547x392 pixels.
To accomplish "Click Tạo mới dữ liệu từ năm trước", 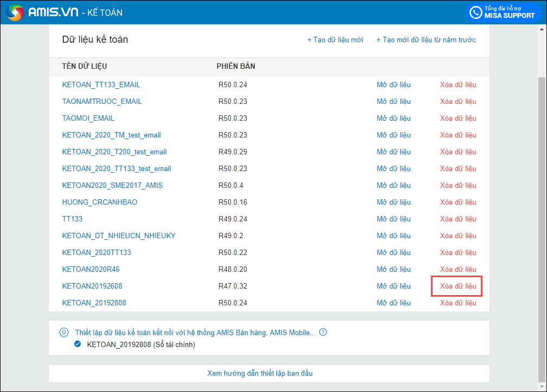I will [x=426, y=40].
